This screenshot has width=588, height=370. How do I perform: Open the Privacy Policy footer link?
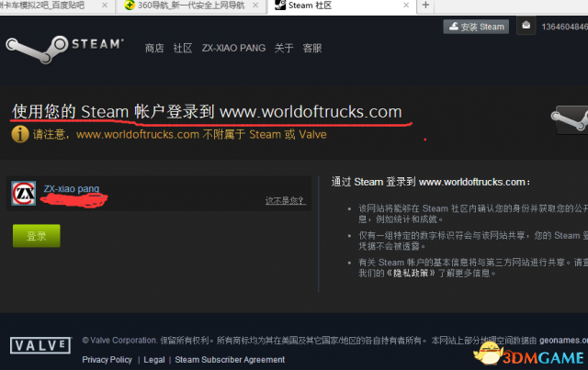[107, 360]
